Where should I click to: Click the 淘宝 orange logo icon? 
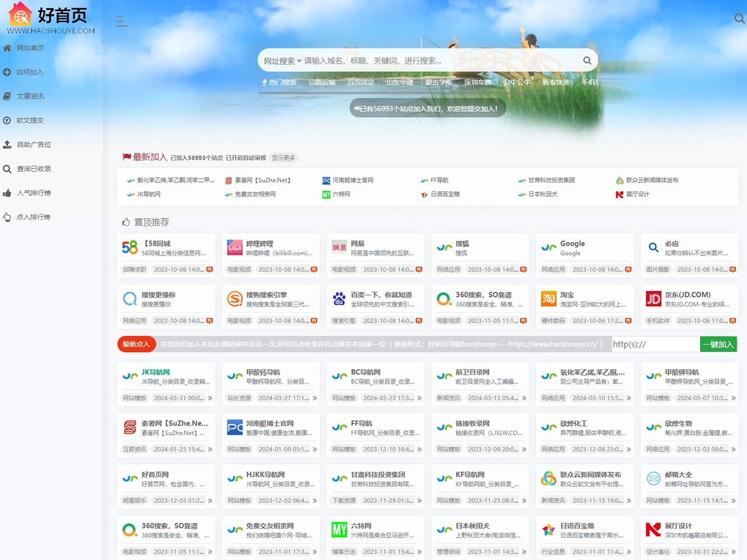(x=549, y=299)
